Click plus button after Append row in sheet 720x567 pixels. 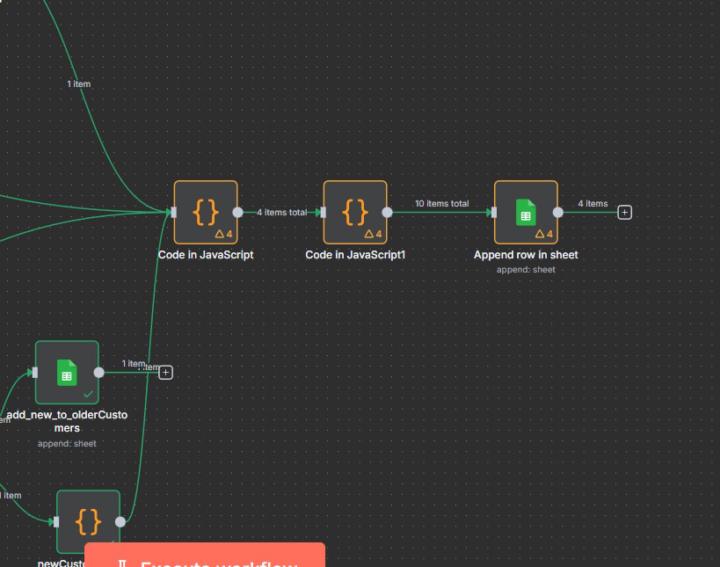(625, 212)
